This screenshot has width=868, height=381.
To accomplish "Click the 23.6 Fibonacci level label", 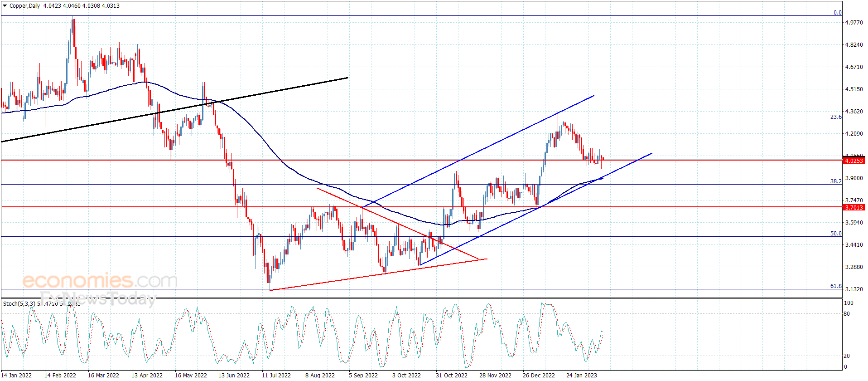I will [836, 117].
